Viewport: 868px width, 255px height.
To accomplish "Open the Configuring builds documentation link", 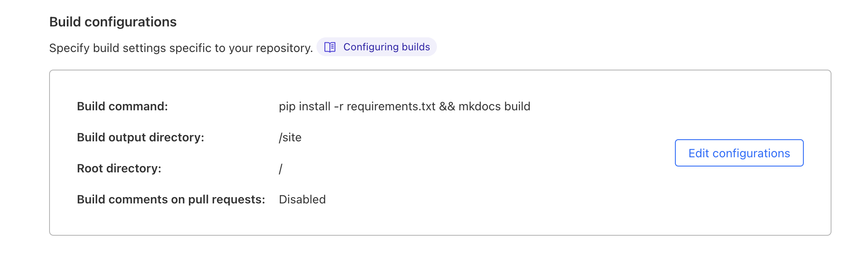I will click(386, 47).
